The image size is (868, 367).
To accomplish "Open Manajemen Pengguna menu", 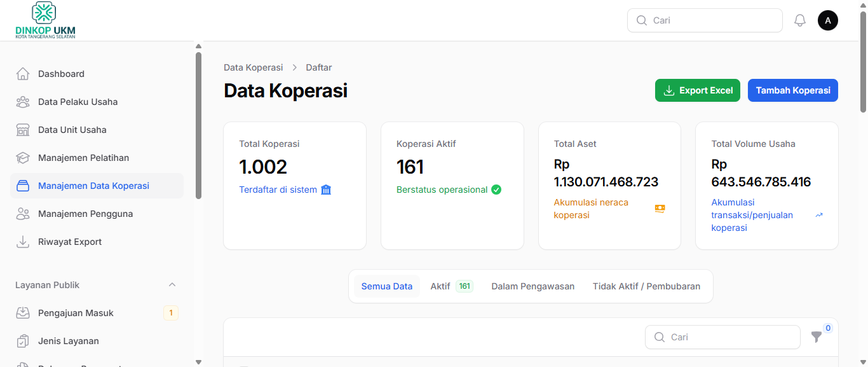I will coord(97,214).
